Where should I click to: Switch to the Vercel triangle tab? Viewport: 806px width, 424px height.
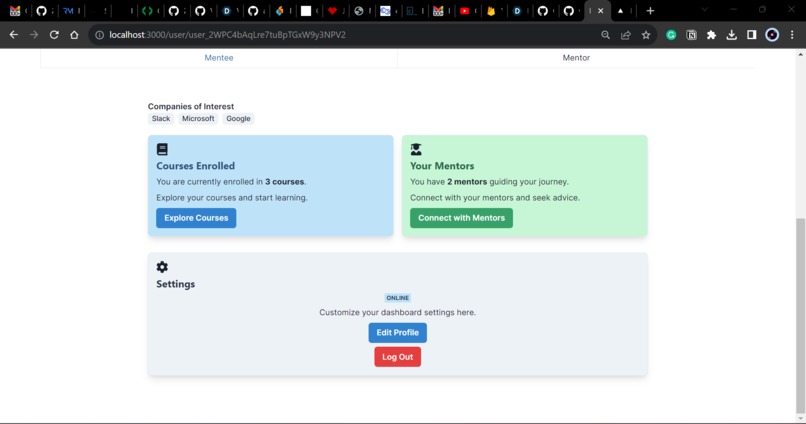point(620,11)
